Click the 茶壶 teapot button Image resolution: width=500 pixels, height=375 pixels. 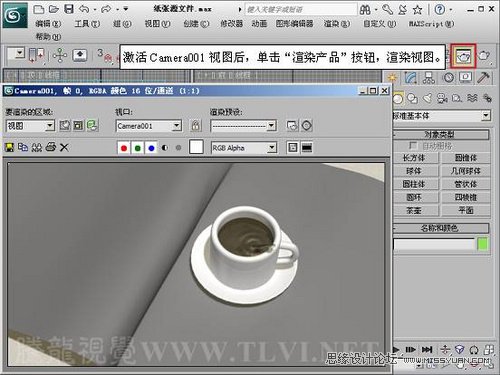[x=415, y=210]
